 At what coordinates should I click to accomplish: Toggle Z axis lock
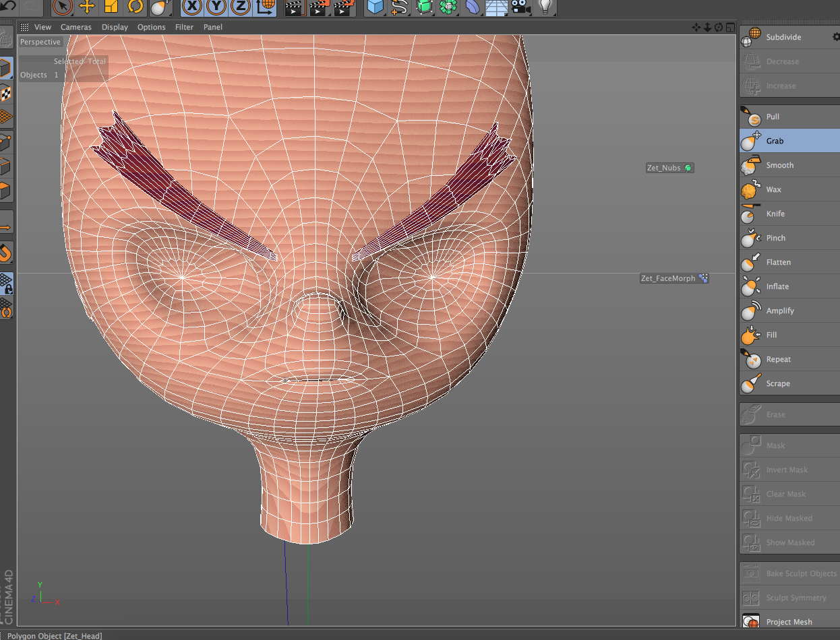coord(241,7)
